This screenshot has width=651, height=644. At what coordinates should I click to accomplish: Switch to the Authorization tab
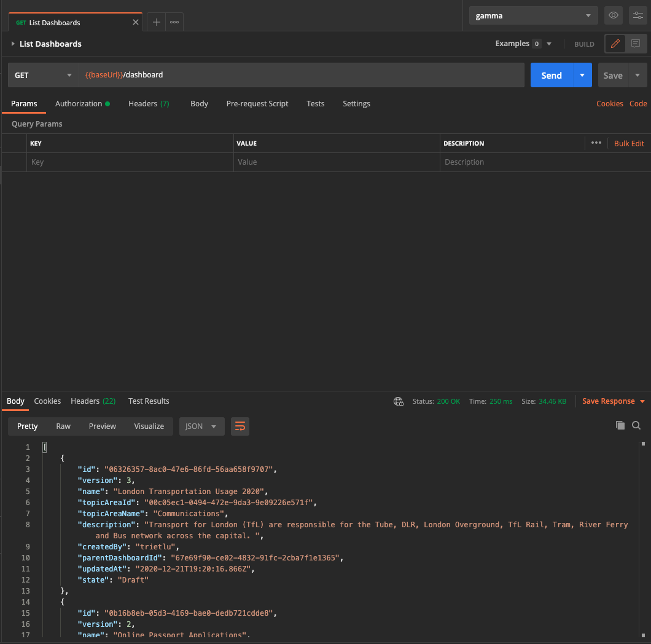click(x=82, y=104)
